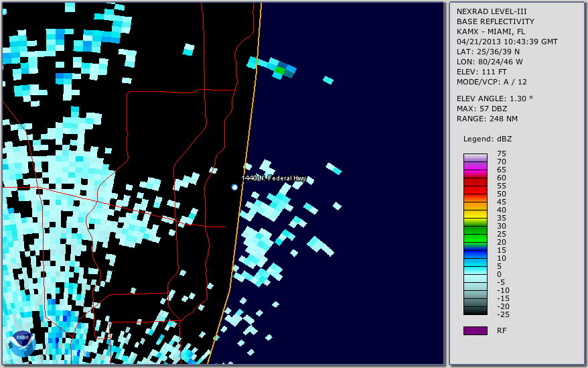Click the 75 value on legend scale

pyautogui.click(x=502, y=154)
